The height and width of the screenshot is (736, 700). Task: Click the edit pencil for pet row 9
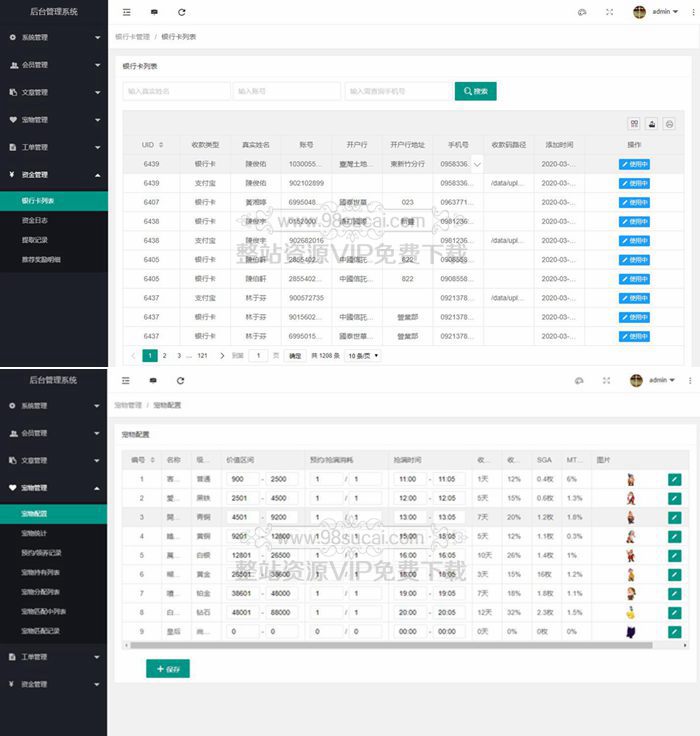[674, 632]
